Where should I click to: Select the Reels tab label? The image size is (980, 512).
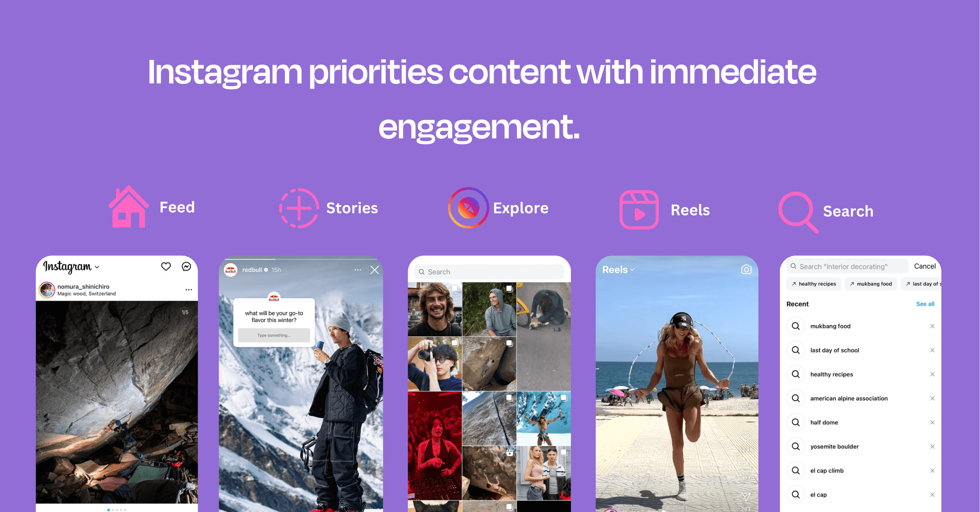[690, 209]
